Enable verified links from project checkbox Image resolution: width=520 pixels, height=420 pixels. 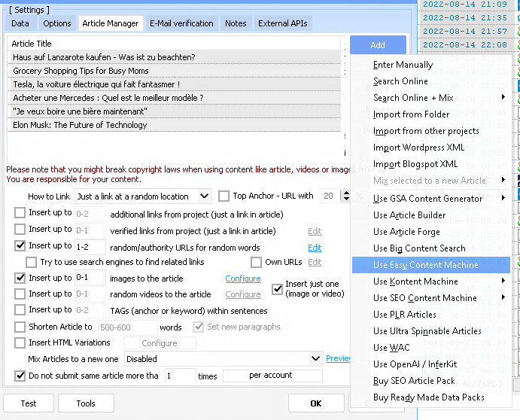tap(20, 230)
